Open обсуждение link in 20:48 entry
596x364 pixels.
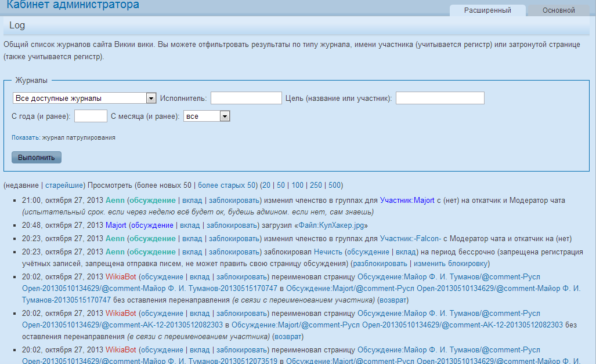tap(152, 225)
